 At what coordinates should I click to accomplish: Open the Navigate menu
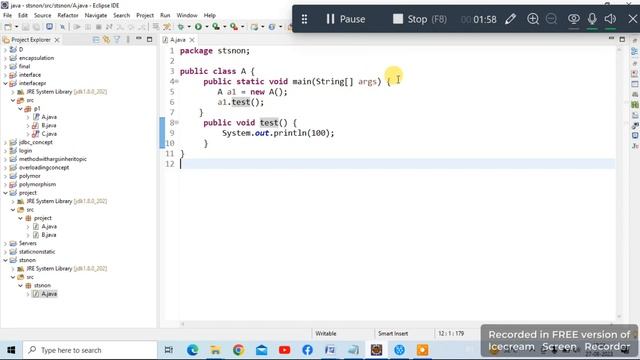click(x=96, y=15)
